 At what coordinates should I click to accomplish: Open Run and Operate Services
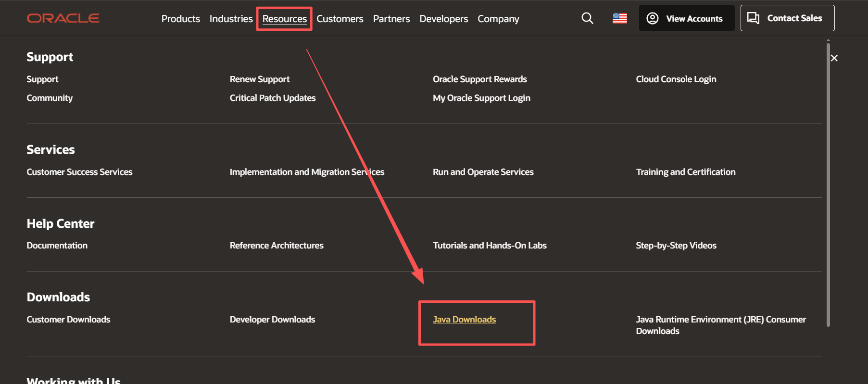[x=483, y=172]
